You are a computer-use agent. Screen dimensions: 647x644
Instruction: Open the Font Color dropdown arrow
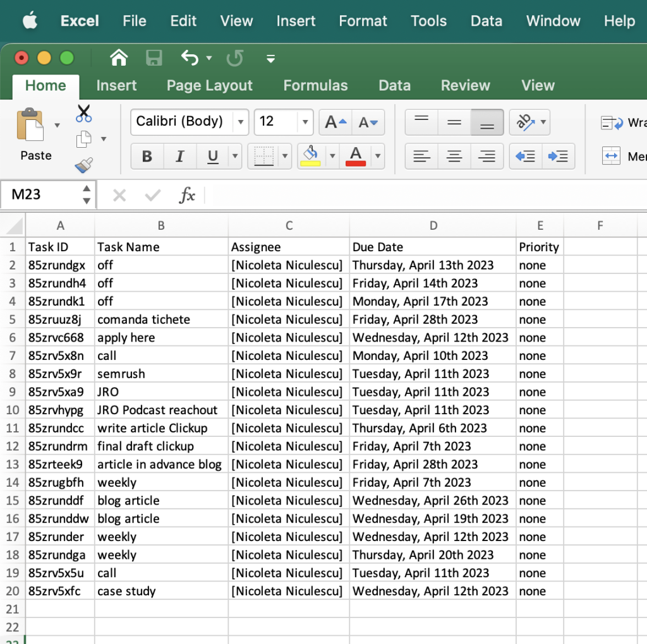[378, 156]
